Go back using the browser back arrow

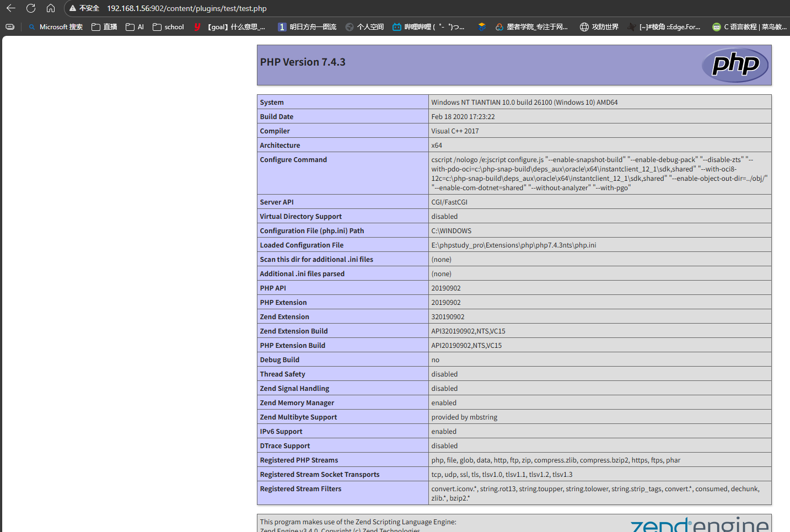[11, 8]
